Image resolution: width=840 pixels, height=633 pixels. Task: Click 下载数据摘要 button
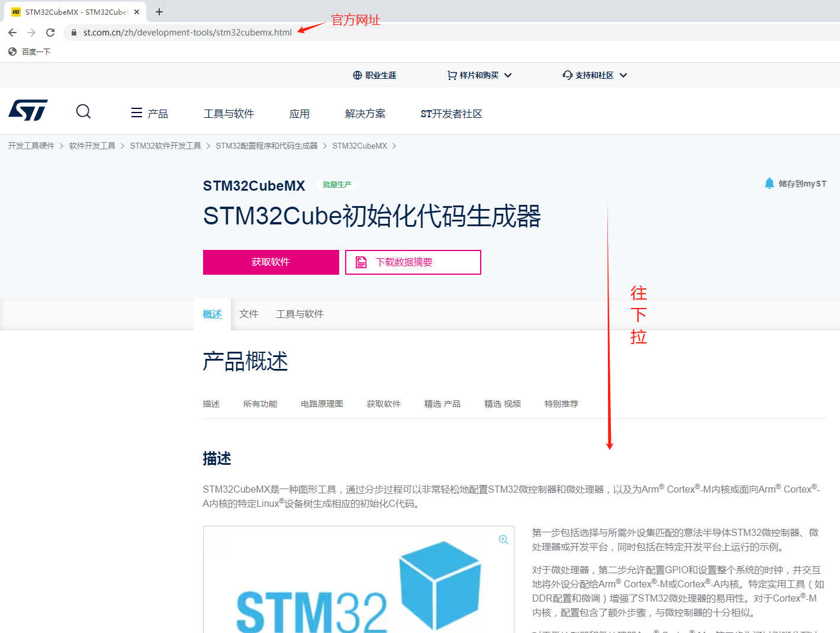[x=413, y=262]
